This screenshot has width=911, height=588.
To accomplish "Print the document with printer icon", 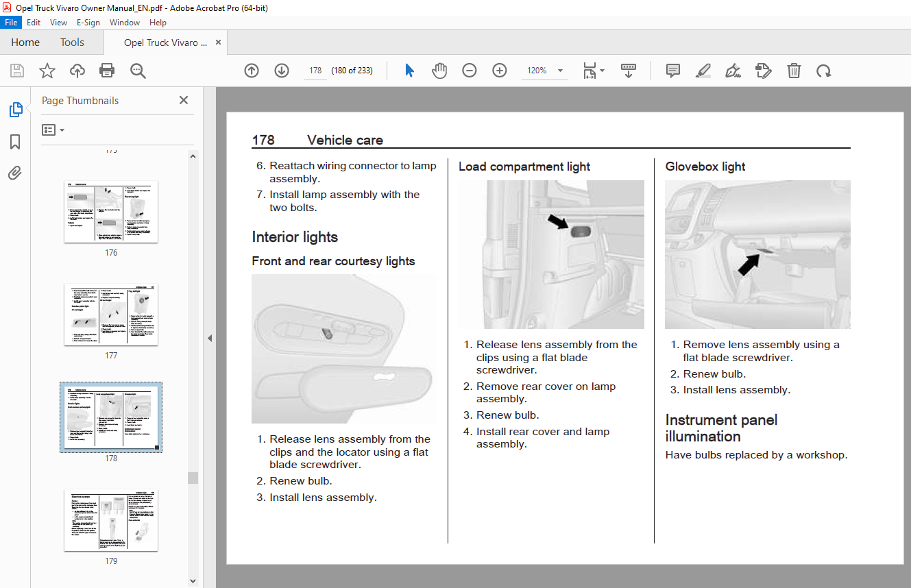I will click(x=107, y=71).
